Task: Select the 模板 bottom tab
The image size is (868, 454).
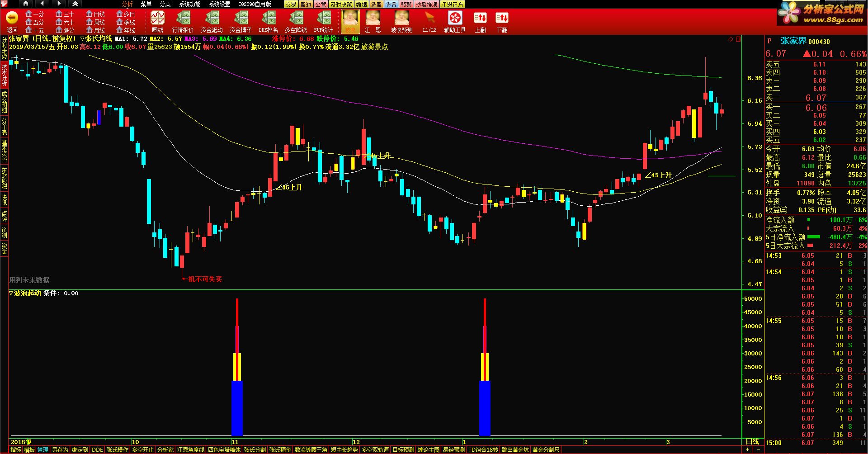Action: (29, 450)
